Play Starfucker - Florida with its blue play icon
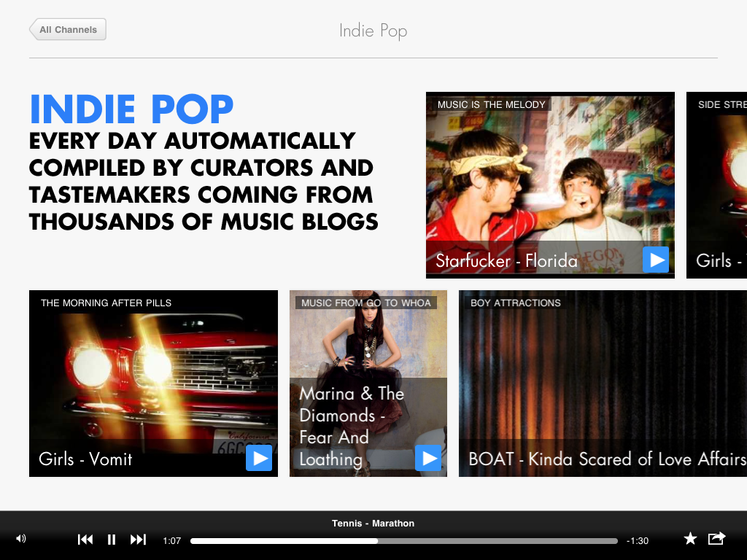747x560 pixels. click(x=656, y=260)
